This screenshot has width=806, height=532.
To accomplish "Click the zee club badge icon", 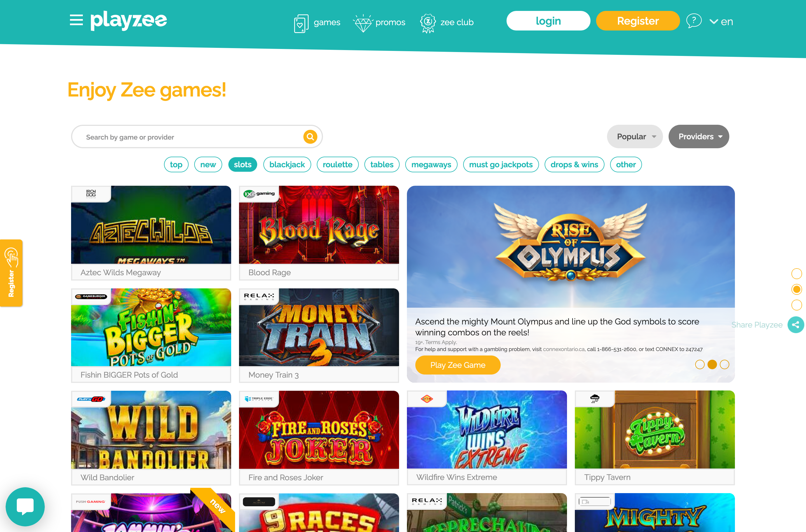I will [428, 23].
